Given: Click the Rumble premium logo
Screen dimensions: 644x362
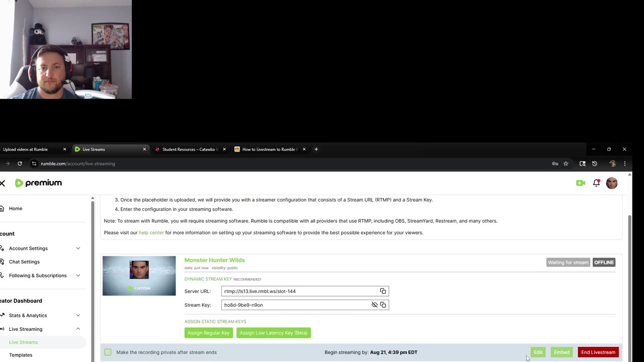Looking at the screenshot, I should point(39,183).
